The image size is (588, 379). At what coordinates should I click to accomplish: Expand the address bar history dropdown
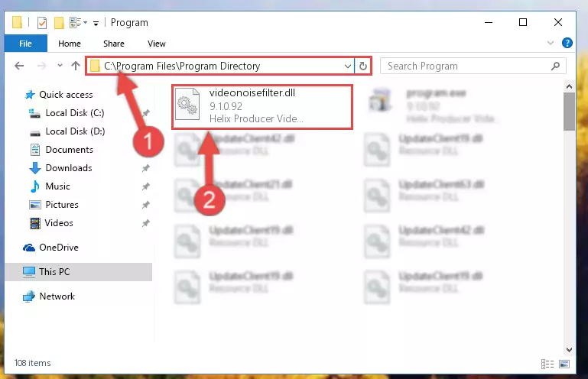click(348, 66)
